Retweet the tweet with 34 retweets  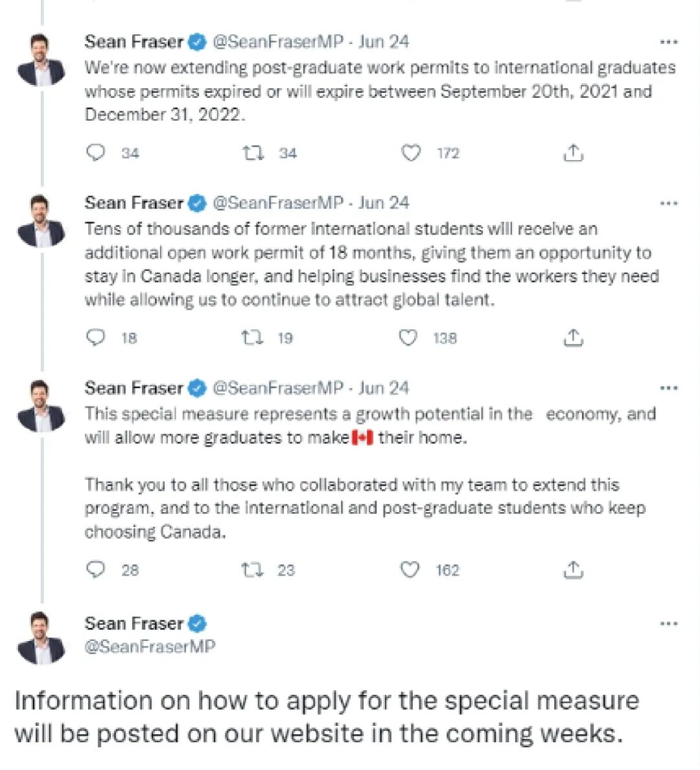click(253, 153)
